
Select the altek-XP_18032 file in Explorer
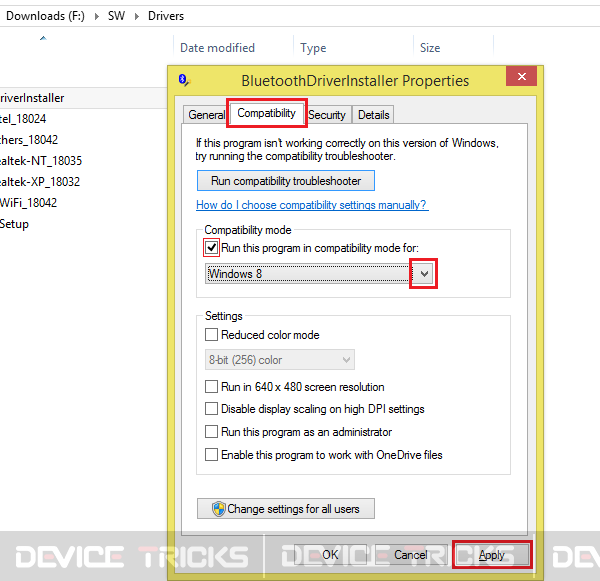click(x=40, y=181)
